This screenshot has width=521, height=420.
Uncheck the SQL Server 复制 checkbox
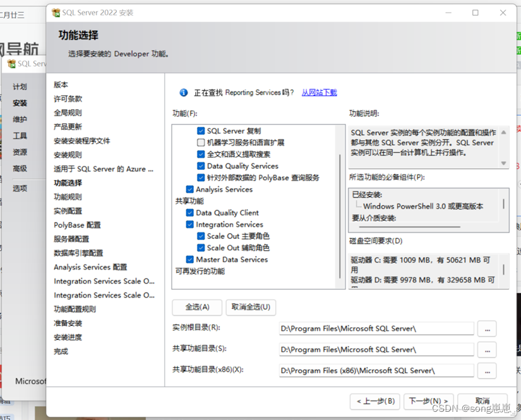(201, 131)
